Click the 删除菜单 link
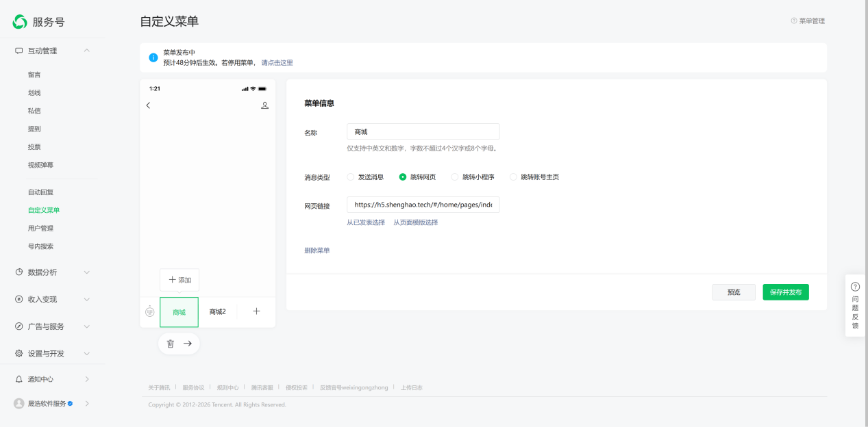The image size is (868, 427). [x=317, y=250]
